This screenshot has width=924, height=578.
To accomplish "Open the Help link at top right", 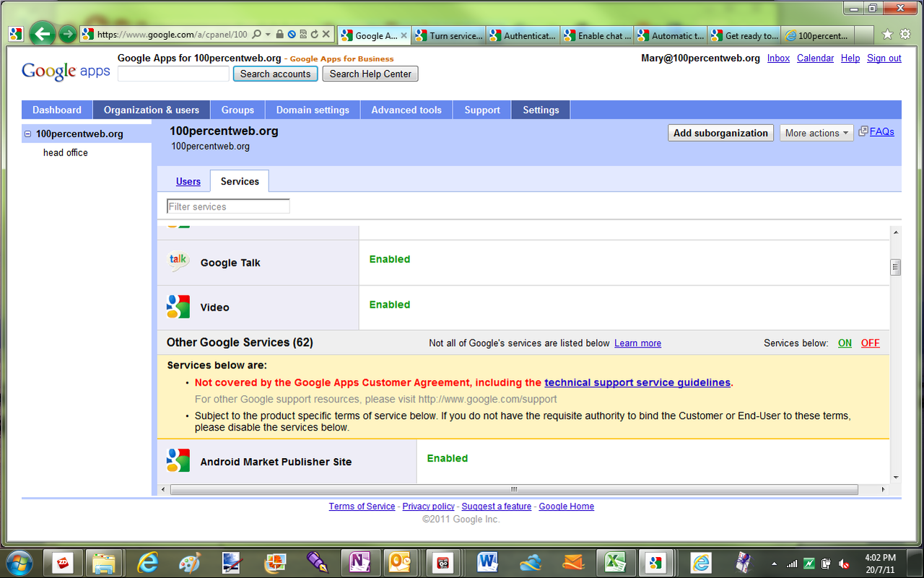I will click(850, 58).
